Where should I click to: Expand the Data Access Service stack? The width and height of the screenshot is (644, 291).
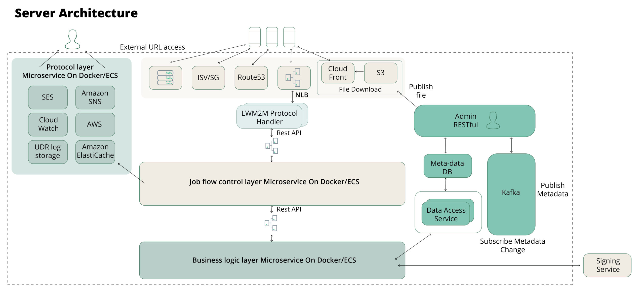(446, 214)
